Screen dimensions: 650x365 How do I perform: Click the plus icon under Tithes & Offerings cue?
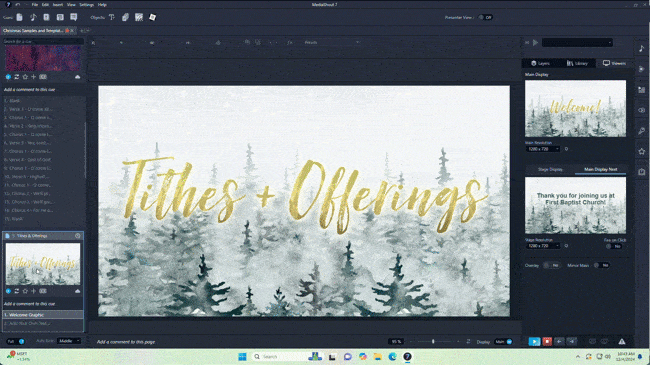[x=34, y=291]
